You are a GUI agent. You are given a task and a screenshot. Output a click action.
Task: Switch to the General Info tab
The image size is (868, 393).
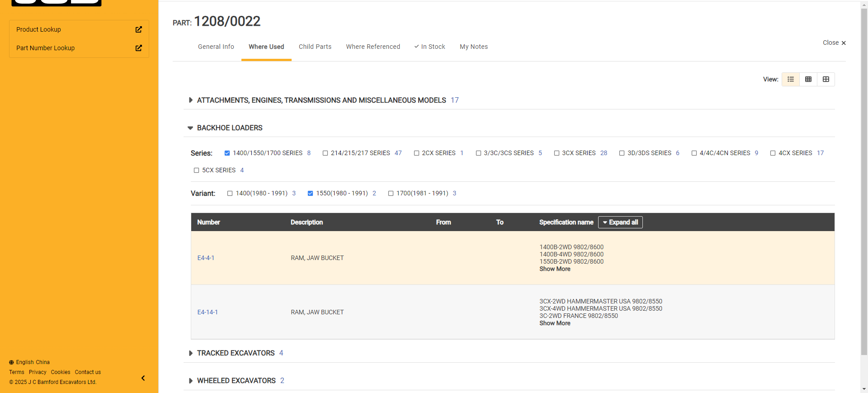(216, 47)
